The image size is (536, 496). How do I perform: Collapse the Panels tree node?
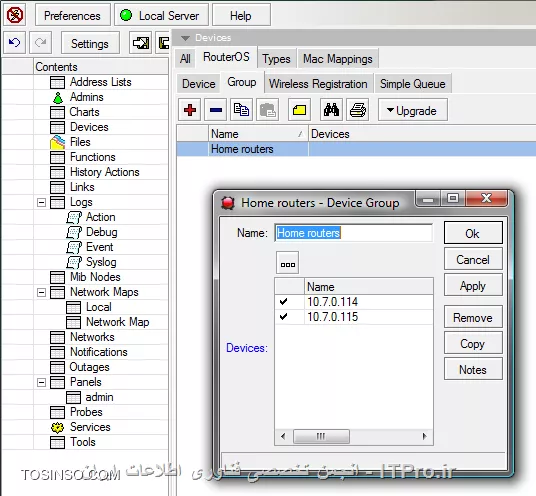(41, 383)
